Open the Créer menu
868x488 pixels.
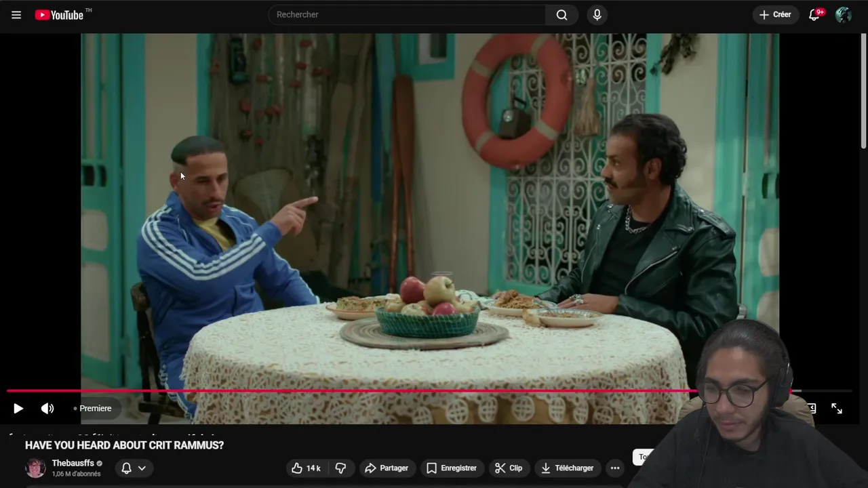(x=775, y=15)
